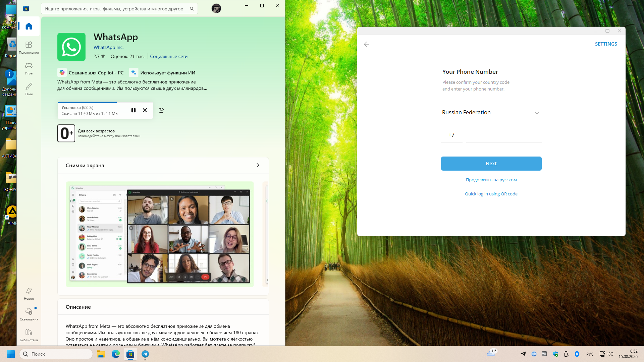Open Telegram tray icon
The image size is (644, 362).
(x=523, y=354)
